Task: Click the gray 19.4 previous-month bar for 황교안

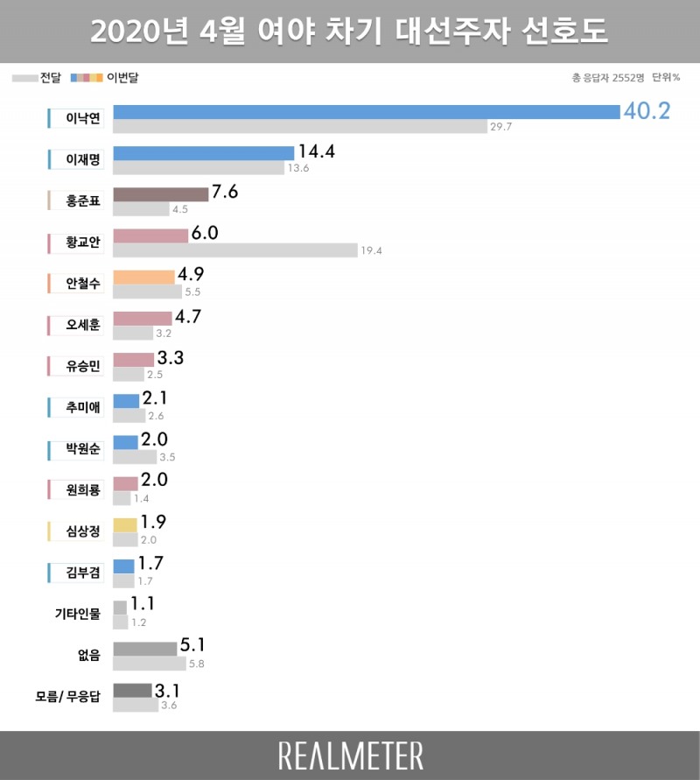Action: coord(234,250)
